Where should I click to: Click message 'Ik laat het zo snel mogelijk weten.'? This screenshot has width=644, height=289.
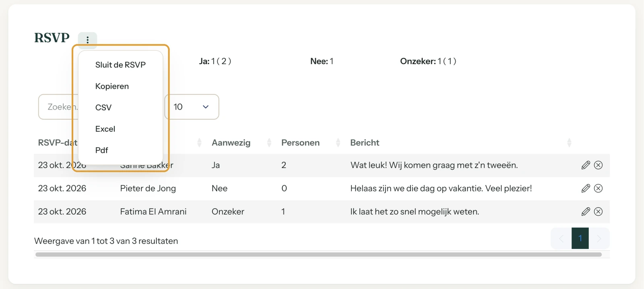[415, 212]
